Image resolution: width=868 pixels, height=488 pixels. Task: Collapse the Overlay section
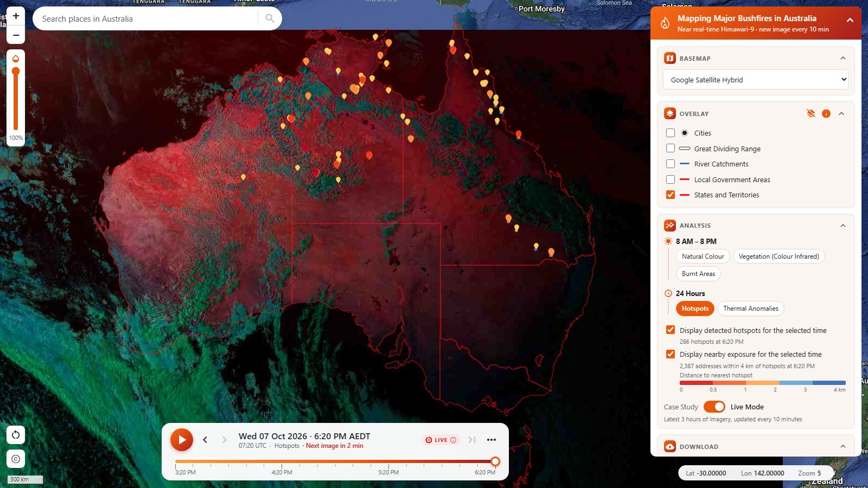[841, 113]
